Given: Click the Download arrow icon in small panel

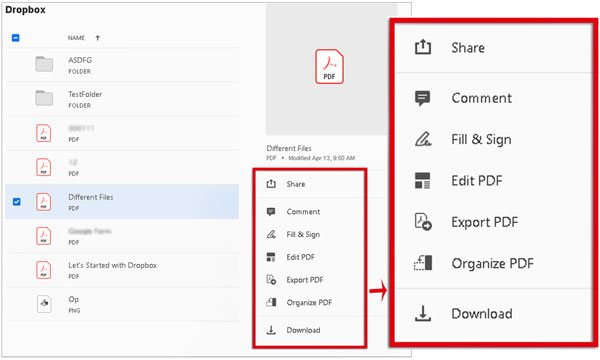Looking at the screenshot, I should [x=271, y=330].
